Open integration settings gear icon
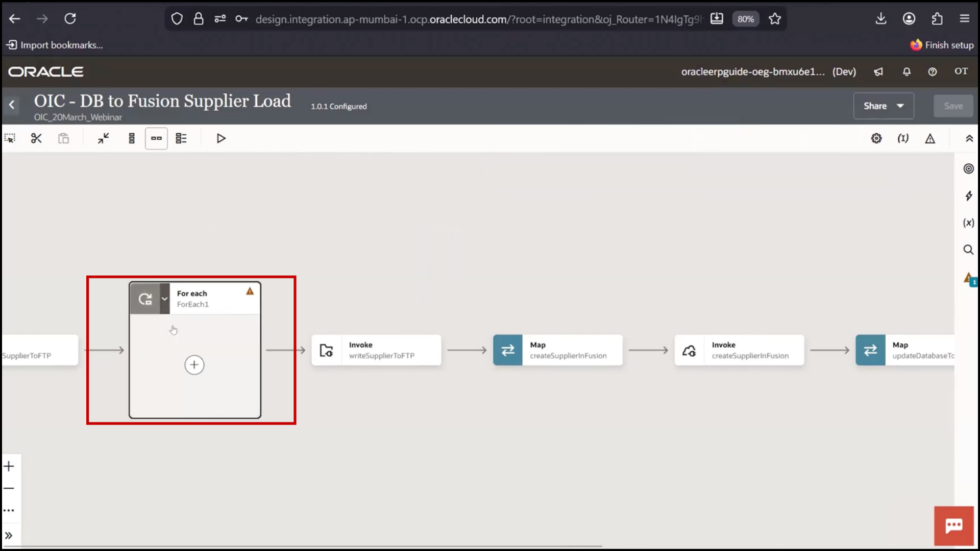 click(x=876, y=139)
